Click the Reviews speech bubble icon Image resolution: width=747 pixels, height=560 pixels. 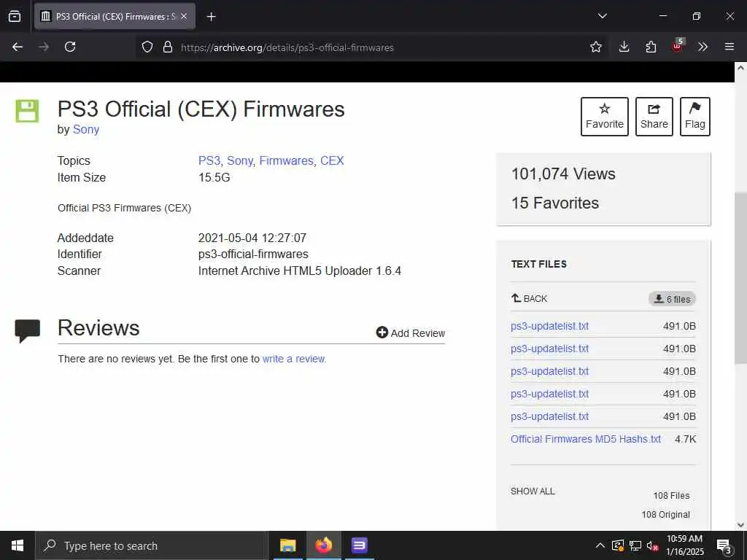[x=28, y=330]
